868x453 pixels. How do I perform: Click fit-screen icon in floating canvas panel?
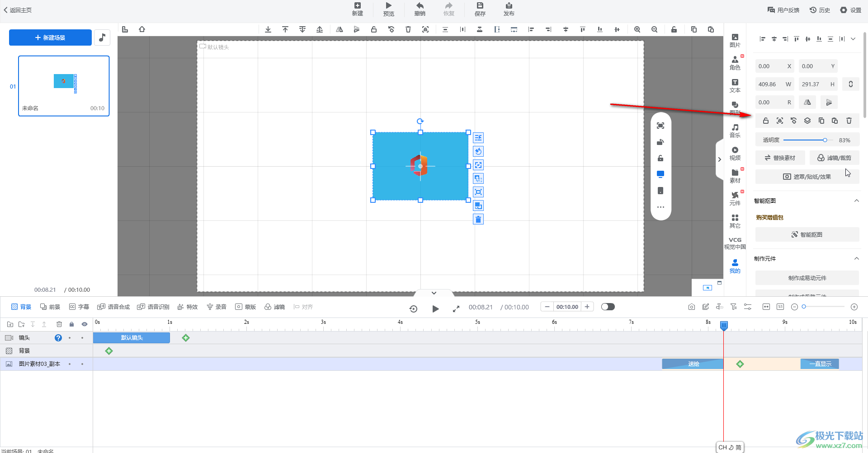660,126
